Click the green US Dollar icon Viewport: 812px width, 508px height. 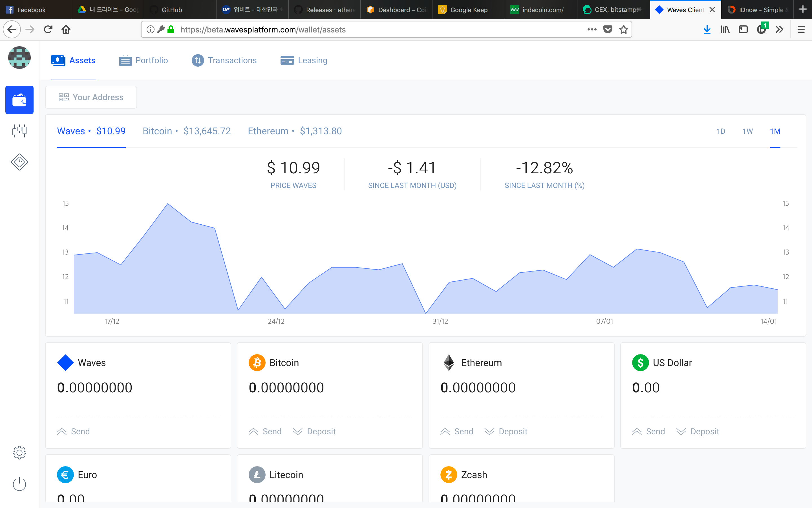[640, 363]
